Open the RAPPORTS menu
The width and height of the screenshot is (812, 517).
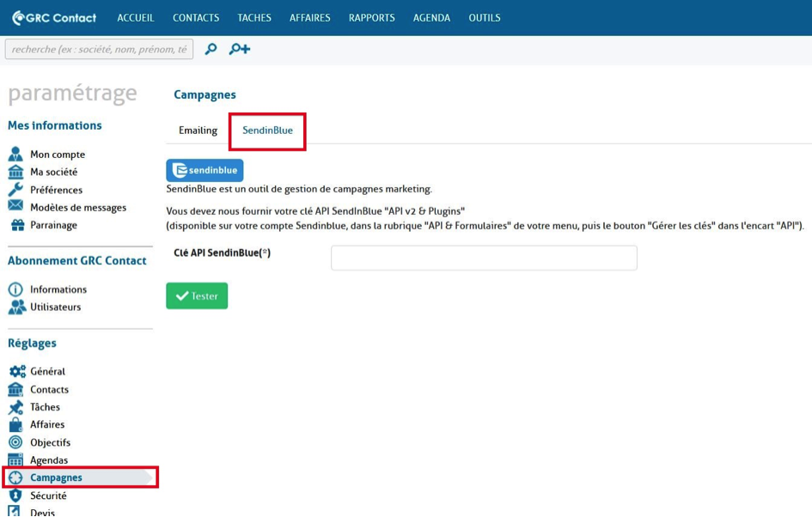point(371,18)
